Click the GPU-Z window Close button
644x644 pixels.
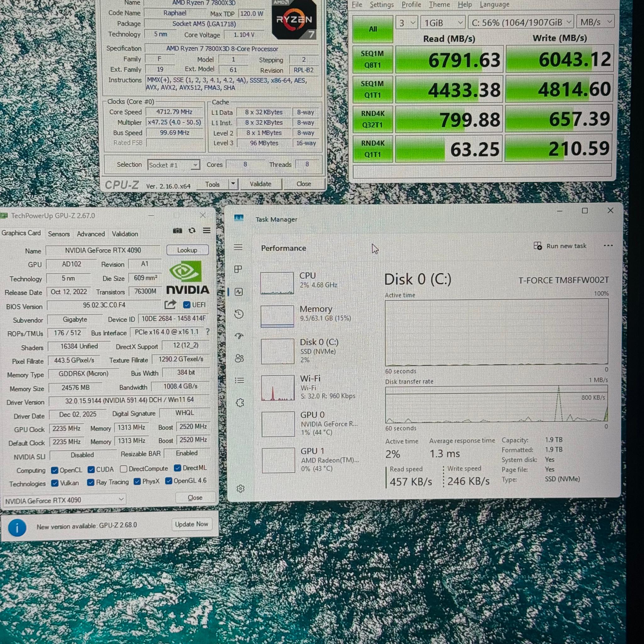(x=195, y=497)
